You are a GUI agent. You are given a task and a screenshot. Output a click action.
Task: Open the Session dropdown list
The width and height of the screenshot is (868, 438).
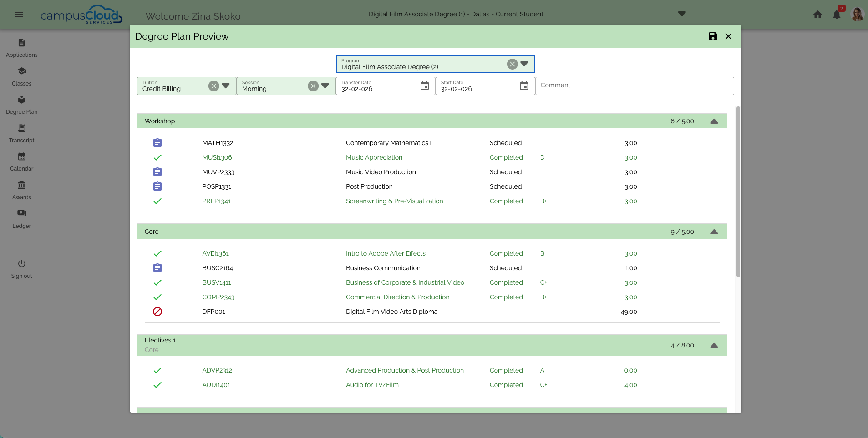click(x=325, y=86)
